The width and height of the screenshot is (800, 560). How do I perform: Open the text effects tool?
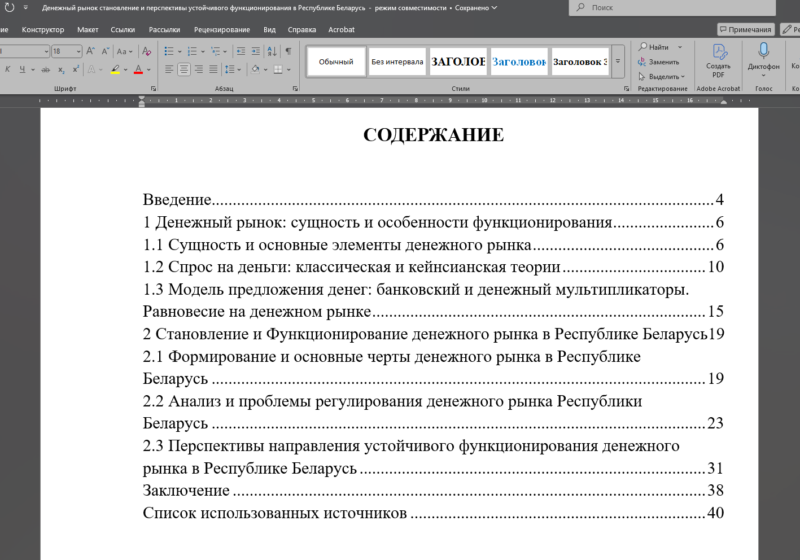91,69
